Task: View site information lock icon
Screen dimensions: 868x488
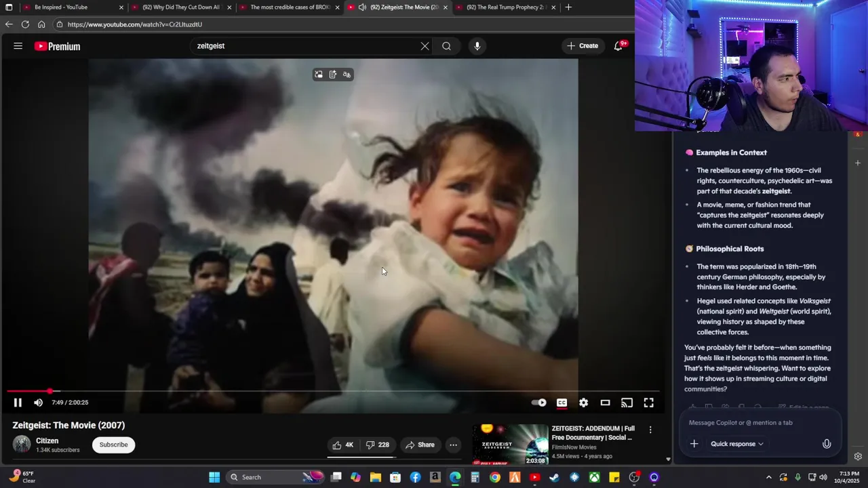Action: click(60, 24)
